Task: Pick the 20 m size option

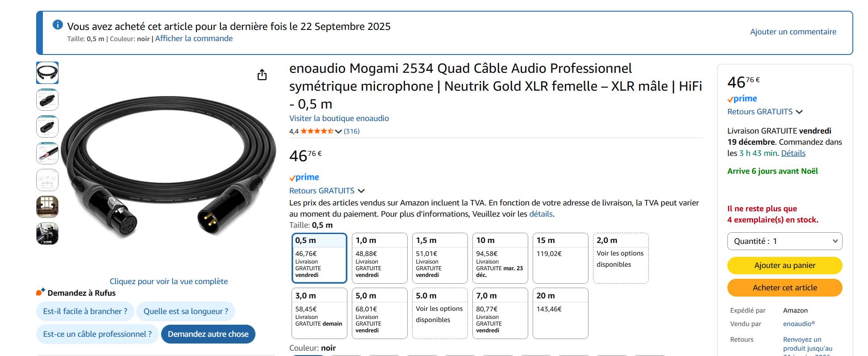Action: (560, 313)
